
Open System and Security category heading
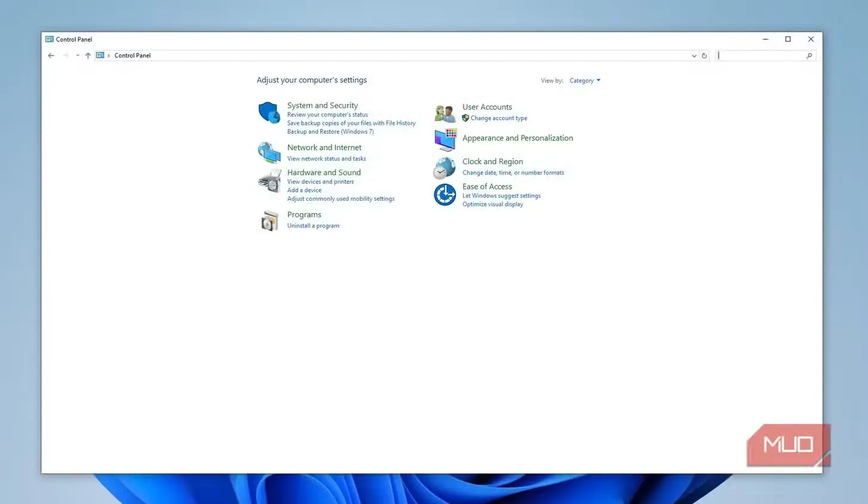[x=323, y=105]
